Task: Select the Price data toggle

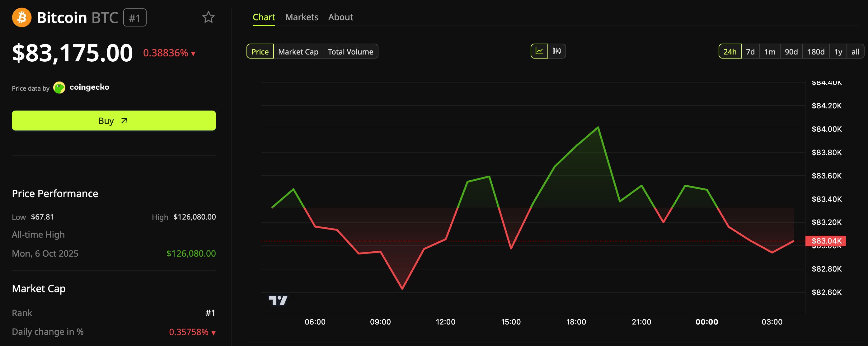Action: tap(260, 52)
